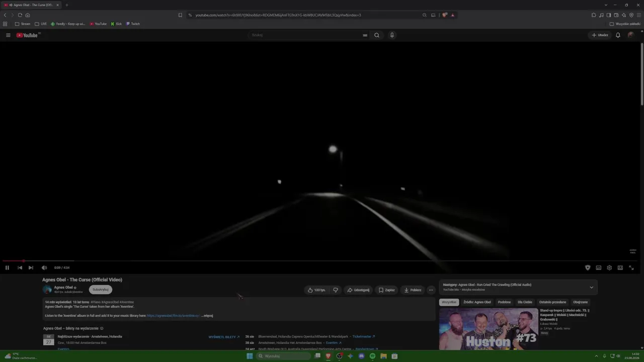The height and width of the screenshot is (362, 644).
Task: Open the Twitch bookmark
Action: (133, 24)
